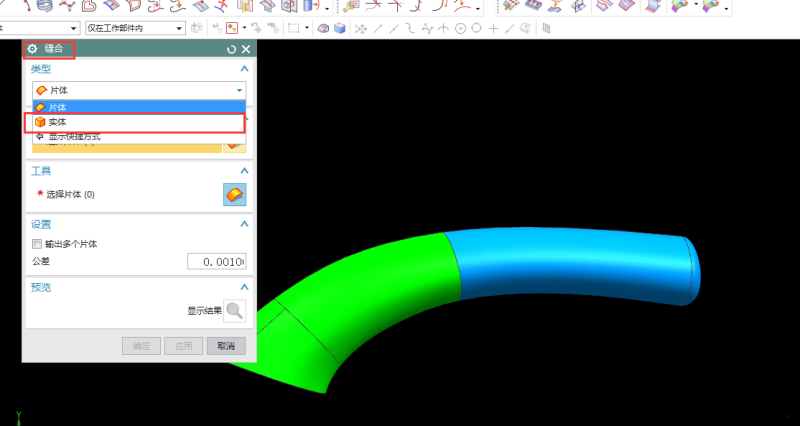Click the 显示结果 label
800x426 pixels.
pos(204,311)
